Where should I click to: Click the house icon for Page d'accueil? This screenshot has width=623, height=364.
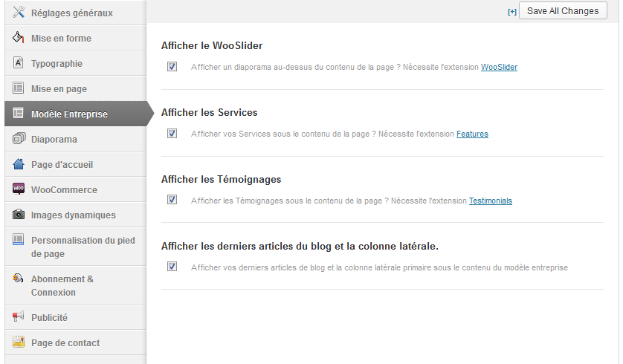tap(19, 164)
